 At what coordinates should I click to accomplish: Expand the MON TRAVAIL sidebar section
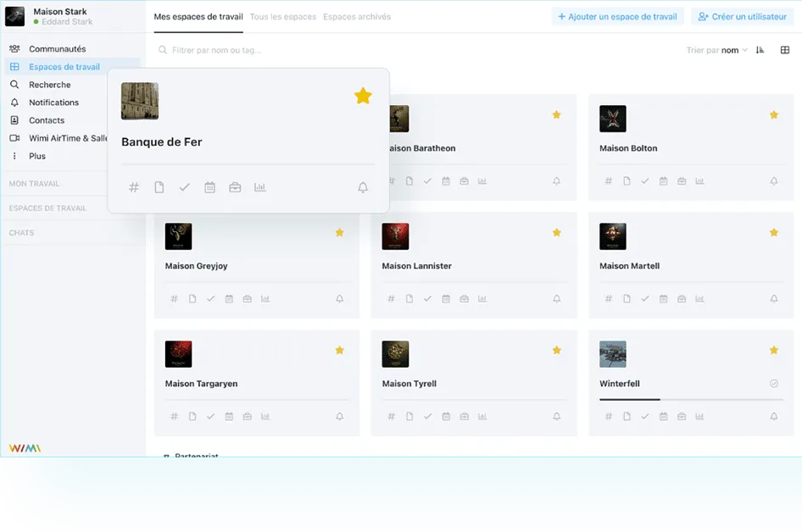34,184
